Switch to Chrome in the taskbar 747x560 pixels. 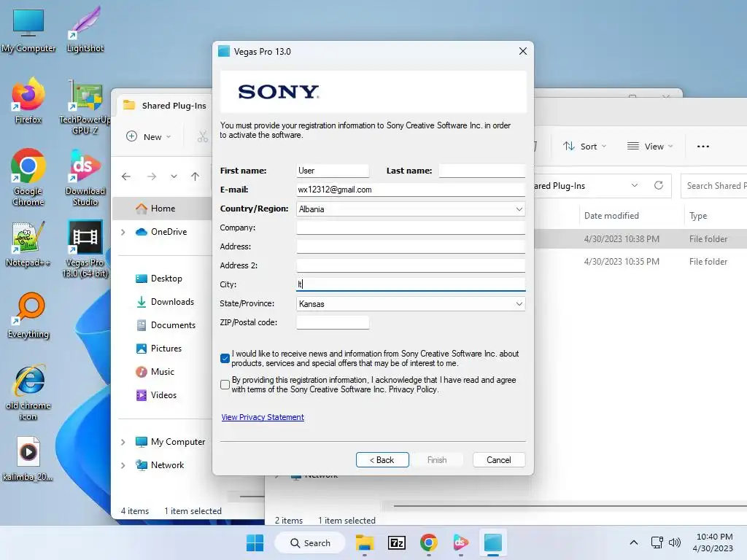point(429,542)
